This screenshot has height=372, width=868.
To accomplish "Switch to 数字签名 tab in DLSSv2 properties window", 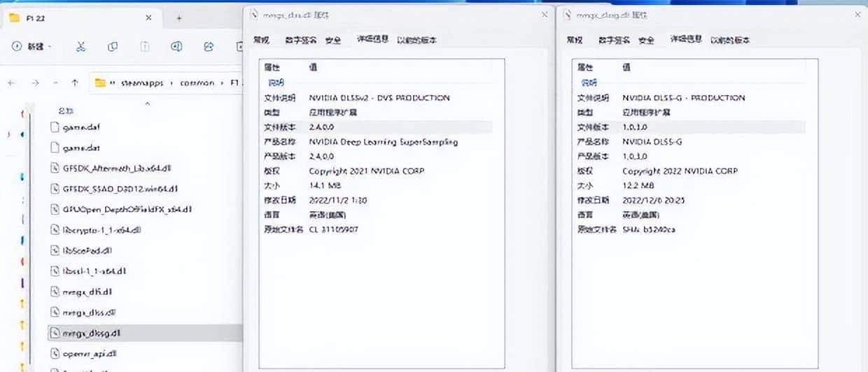I will 301,41.
